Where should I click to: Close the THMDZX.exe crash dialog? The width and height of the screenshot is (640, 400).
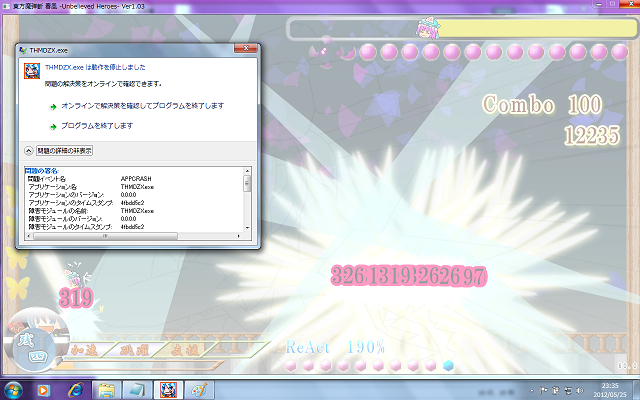point(241,48)
